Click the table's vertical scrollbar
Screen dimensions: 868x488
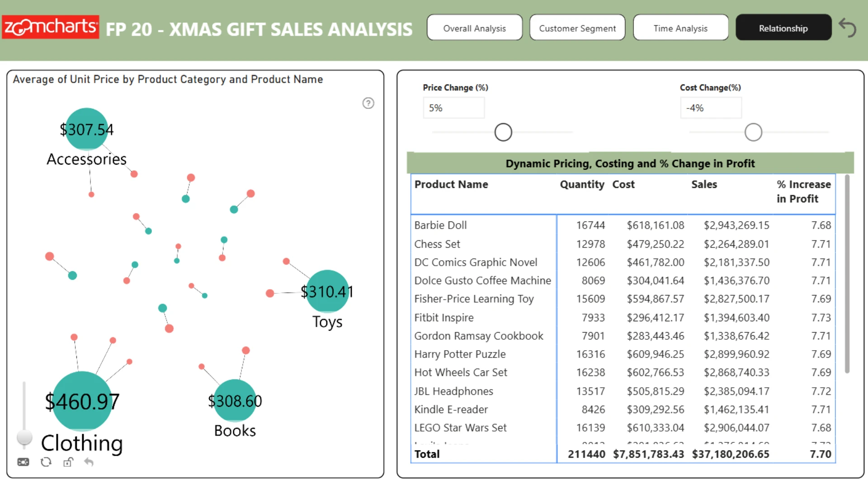[x=847, y=274]
